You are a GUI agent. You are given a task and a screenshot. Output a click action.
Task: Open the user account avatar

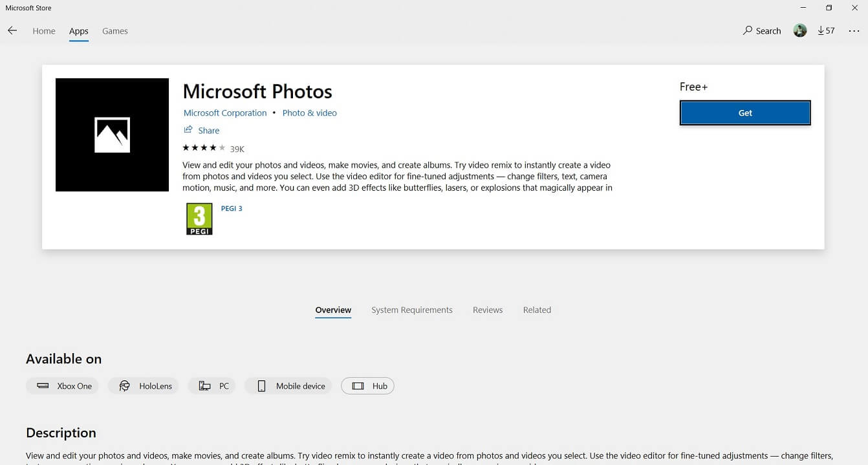coord(800,30)
